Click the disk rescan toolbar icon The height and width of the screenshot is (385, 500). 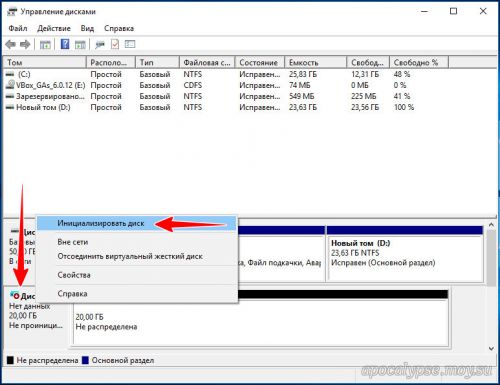(x=100, y=44)
